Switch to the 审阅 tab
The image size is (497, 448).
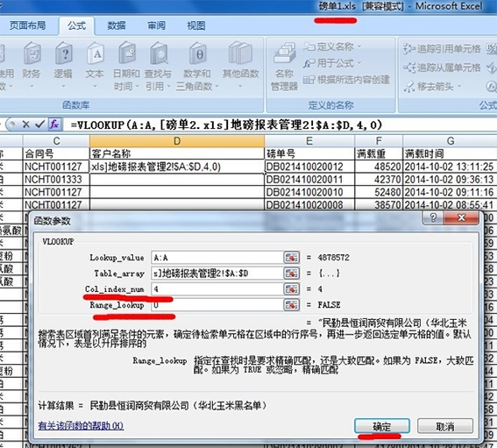[156, 25]
